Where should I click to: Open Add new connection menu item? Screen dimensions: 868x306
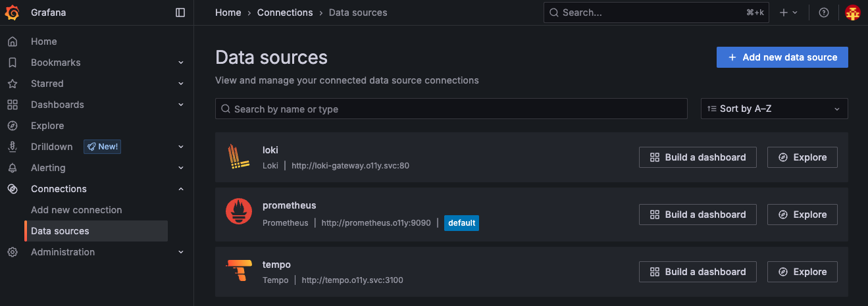tap(76, 210)
